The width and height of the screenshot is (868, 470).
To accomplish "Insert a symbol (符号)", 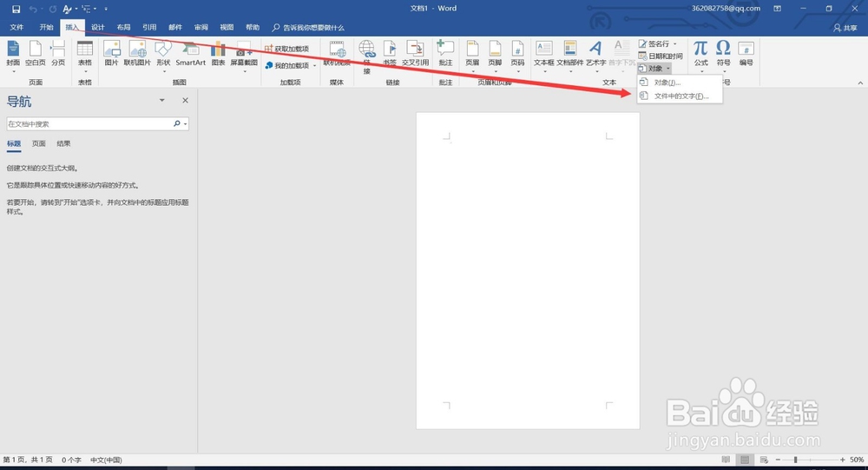I will pos(724,55).
